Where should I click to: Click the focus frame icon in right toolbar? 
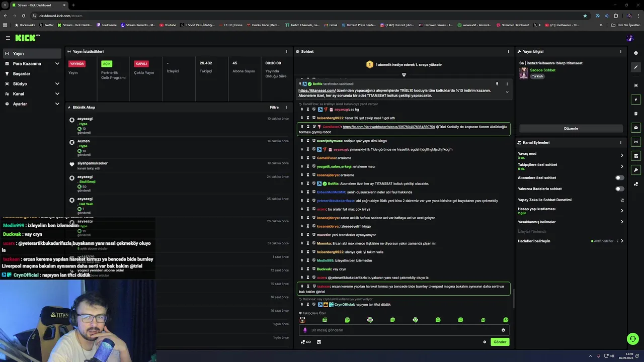point(636,85)
